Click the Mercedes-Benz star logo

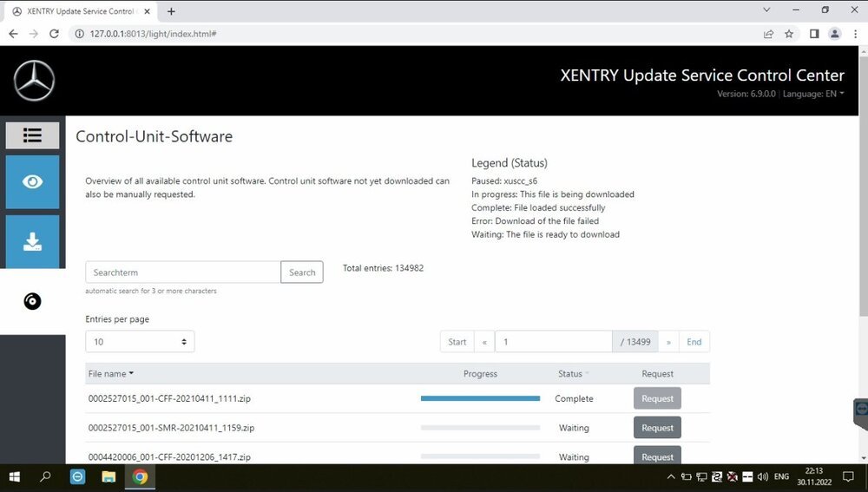(34, 82)
